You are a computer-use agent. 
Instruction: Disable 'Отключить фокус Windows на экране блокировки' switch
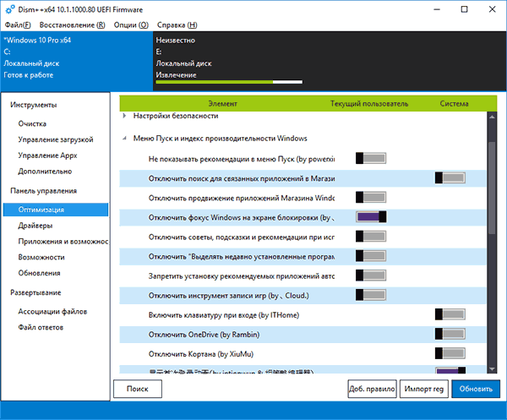(371, 217)
